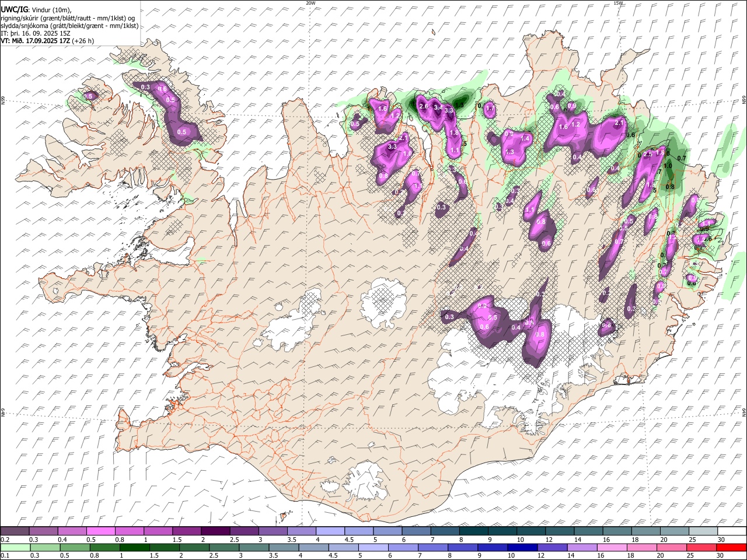Click the '15W' longitude label at the top
This screenshot has height=560, width=747.
point(619,3)
